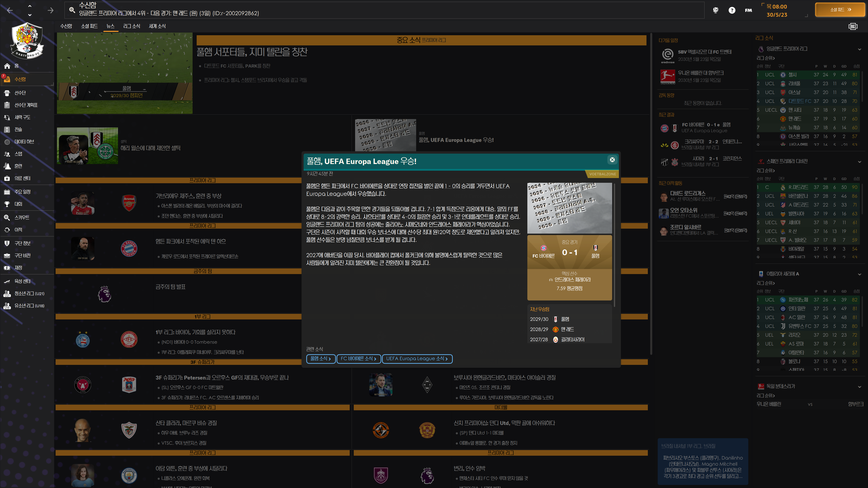Select the 뉴스 tab
868x488 pixels.
[111, 26]
